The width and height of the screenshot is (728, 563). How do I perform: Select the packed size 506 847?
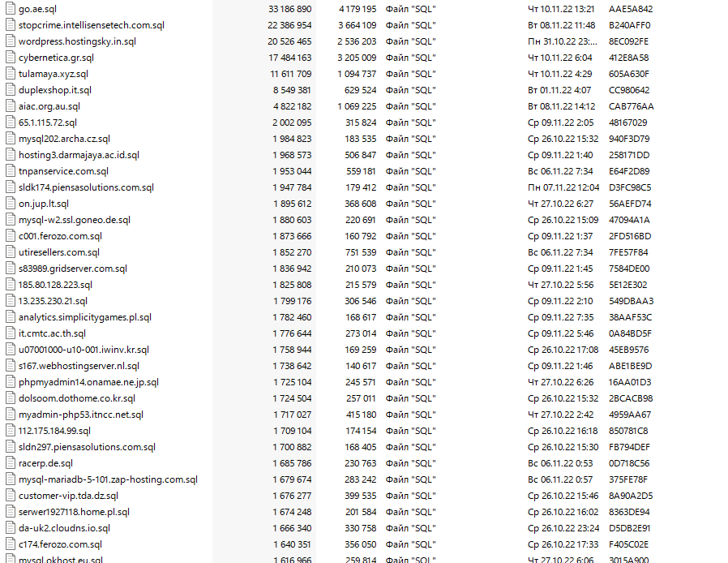pos(360,155)
